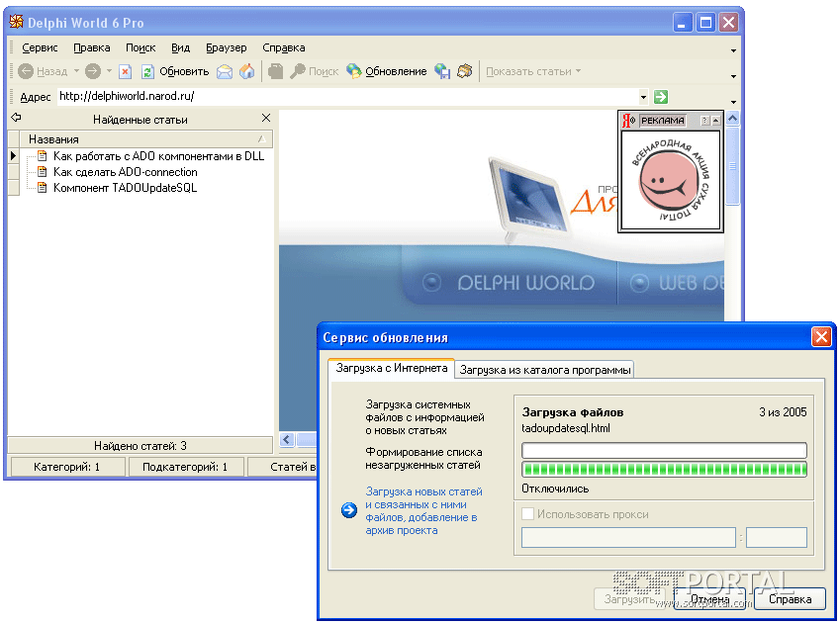This screenshot has height=624, width=840.
Task: Expand the toolbar overflow options arrow
Action: coord(733,76)
